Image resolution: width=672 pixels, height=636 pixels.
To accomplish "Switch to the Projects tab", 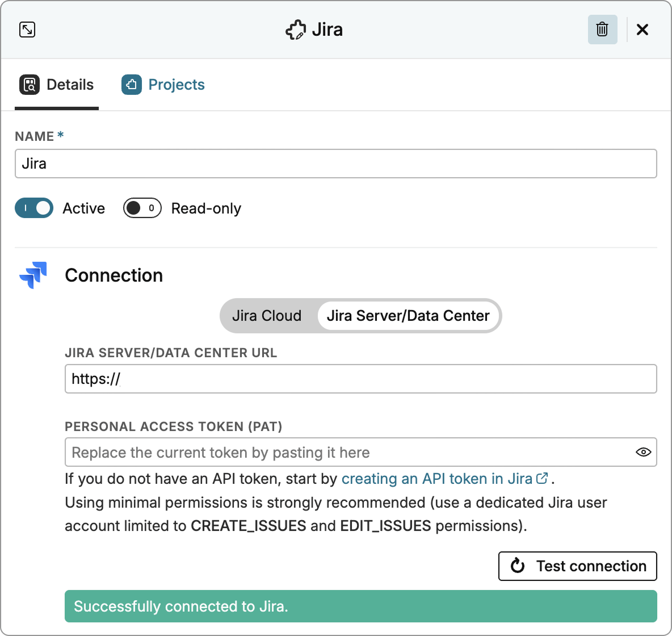I will 176,85.
